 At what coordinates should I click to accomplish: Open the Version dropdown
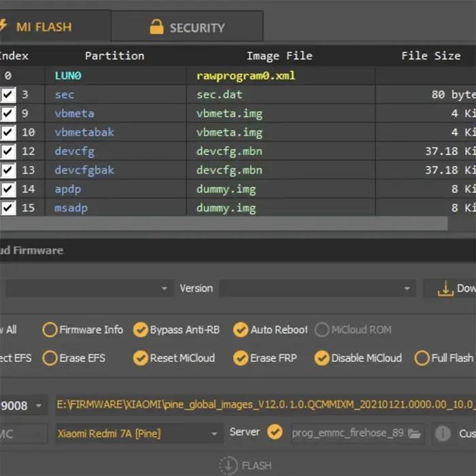(x=318, y=288)
